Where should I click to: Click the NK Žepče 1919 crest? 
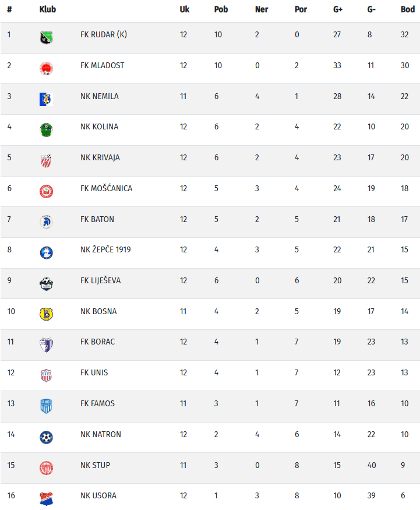point(46,253)
